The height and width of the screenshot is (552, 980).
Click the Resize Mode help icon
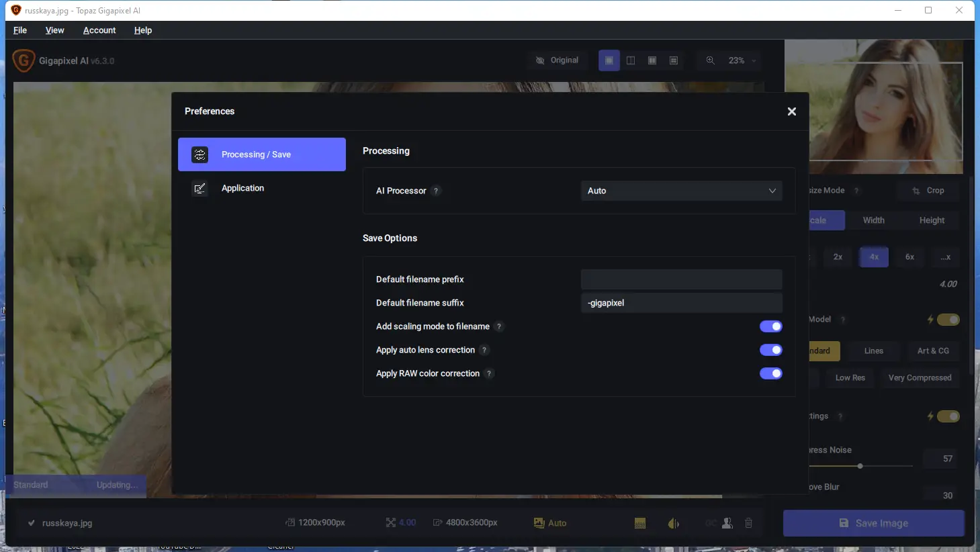click(x=856, y=191)
